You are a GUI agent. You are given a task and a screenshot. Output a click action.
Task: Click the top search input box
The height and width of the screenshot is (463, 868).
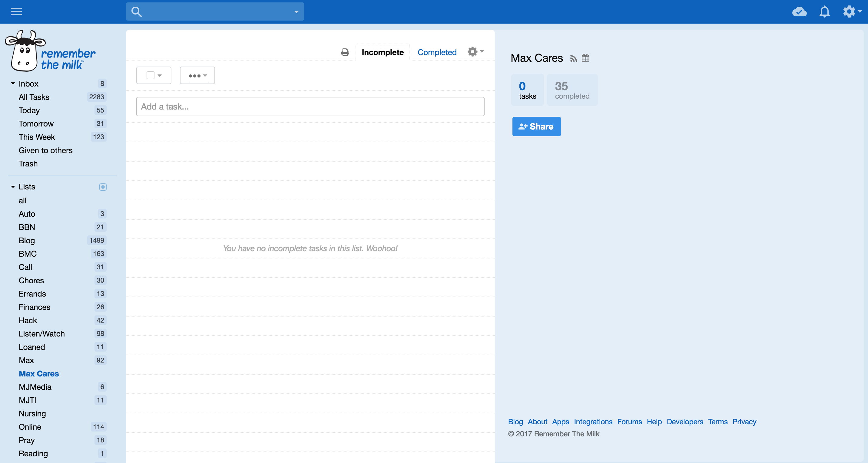point(215,12)
